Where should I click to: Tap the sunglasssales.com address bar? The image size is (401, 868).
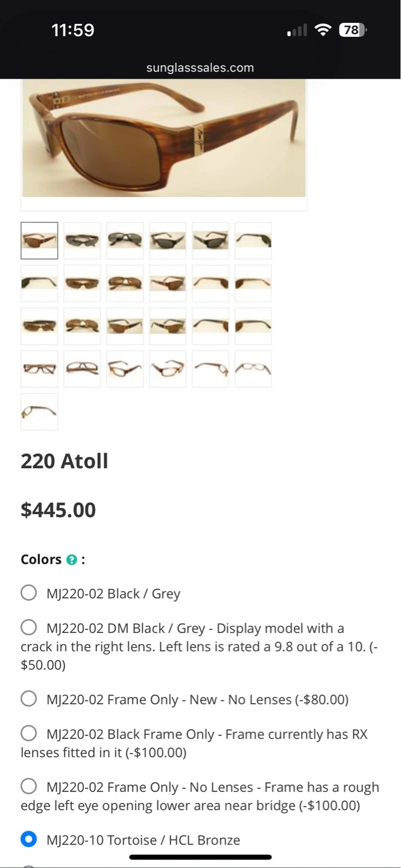click(200, 68)
